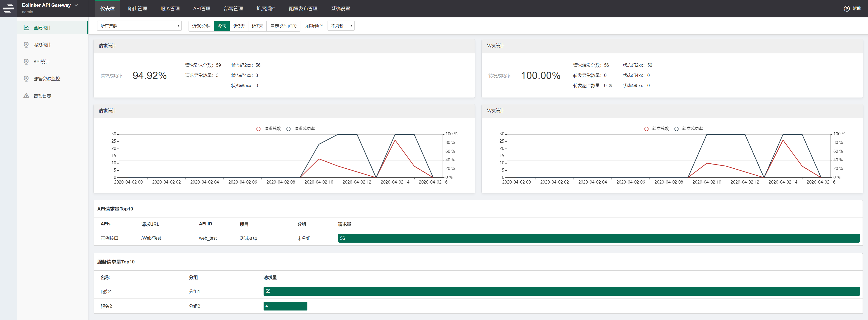Click info icon next to 转发超时数量
The image size is (868, 320).
[610, 86]
